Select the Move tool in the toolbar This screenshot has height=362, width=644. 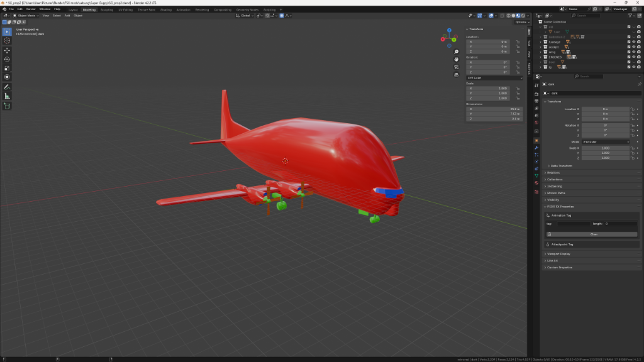tap(7, 50)
